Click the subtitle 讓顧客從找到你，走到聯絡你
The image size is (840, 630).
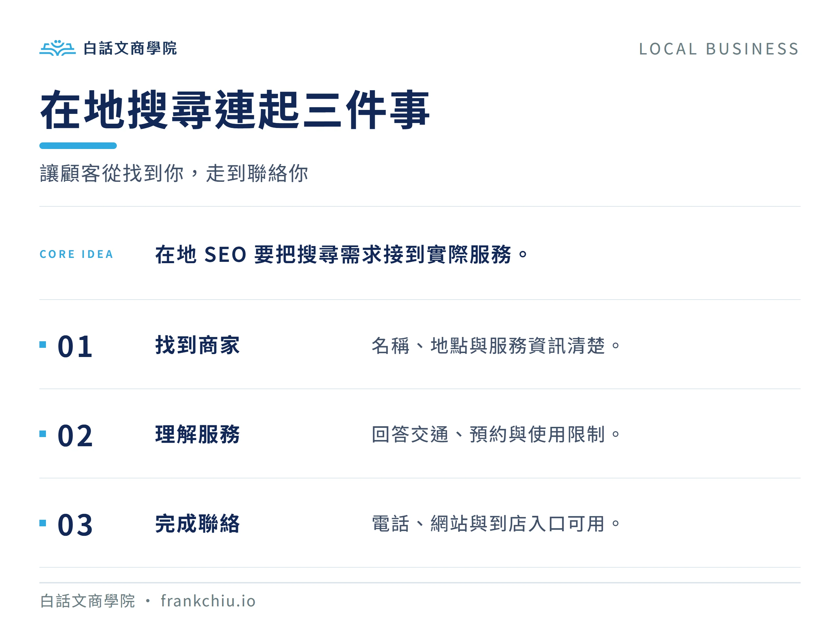174,174
